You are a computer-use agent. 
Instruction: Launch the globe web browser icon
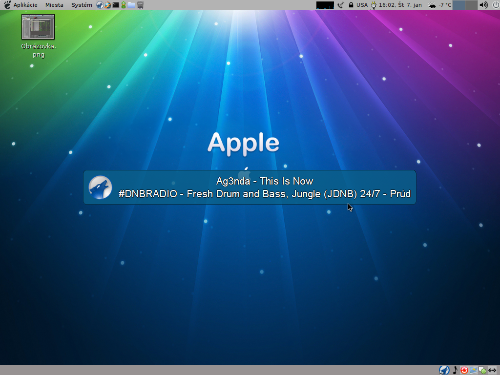(x=100, y=5)
